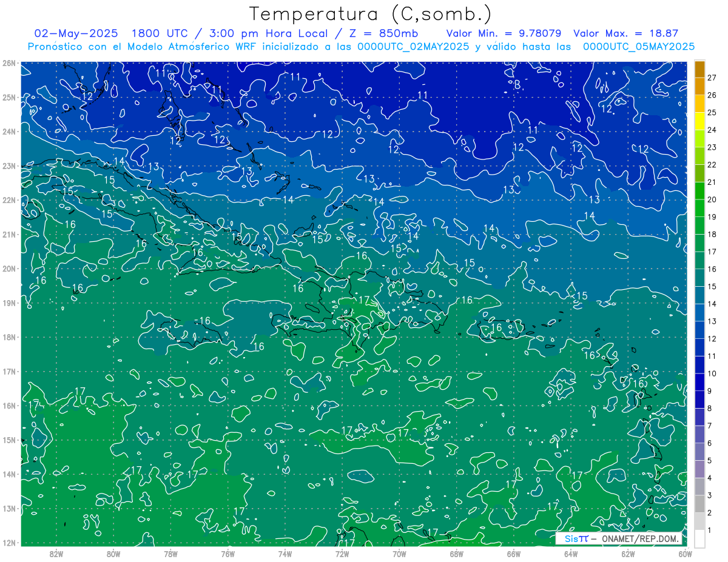Click the color scale label "21"
728x562 pixels.
[712, 182]
